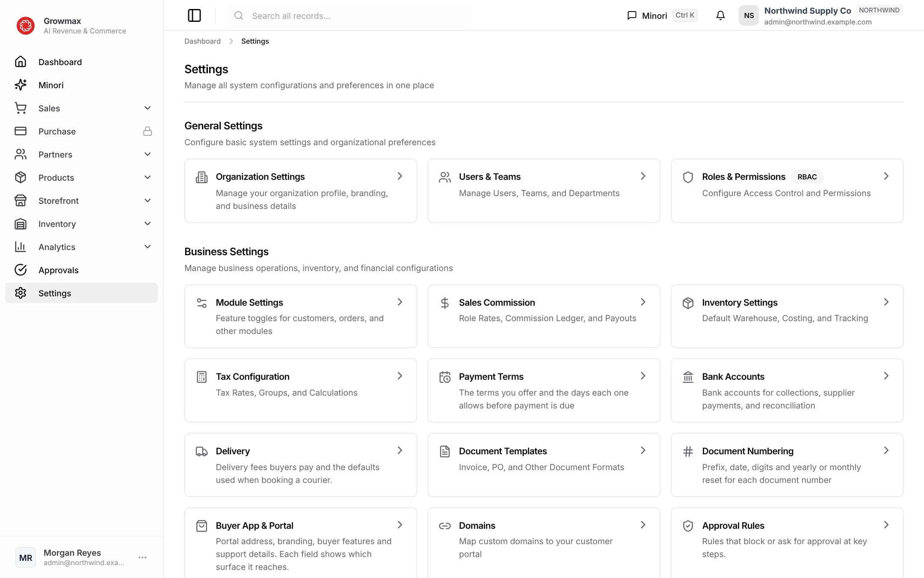Click the Delivery truck icon
This screenshot has width=924, height=578.
[x=201, y=451]
